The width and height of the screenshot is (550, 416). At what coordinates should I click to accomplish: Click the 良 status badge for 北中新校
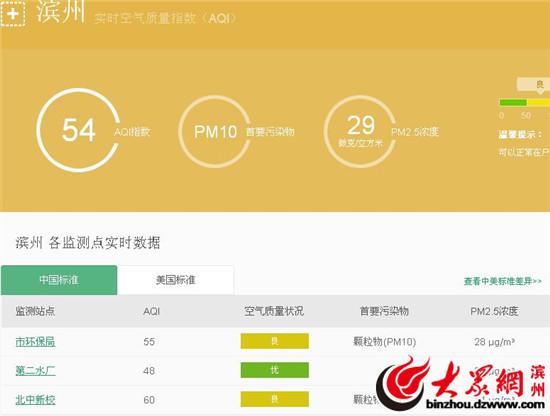275,399
